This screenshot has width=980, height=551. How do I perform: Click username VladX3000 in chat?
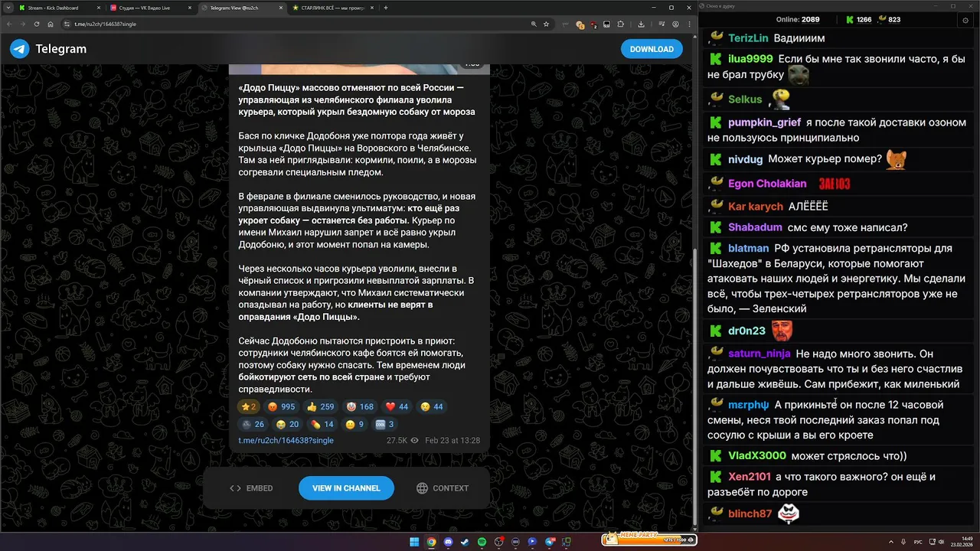757,455
